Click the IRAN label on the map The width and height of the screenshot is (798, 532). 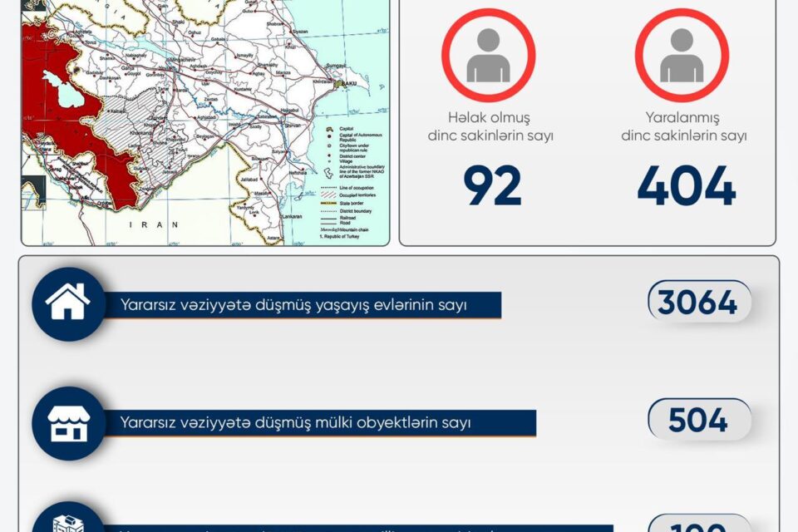coord(154,224)
